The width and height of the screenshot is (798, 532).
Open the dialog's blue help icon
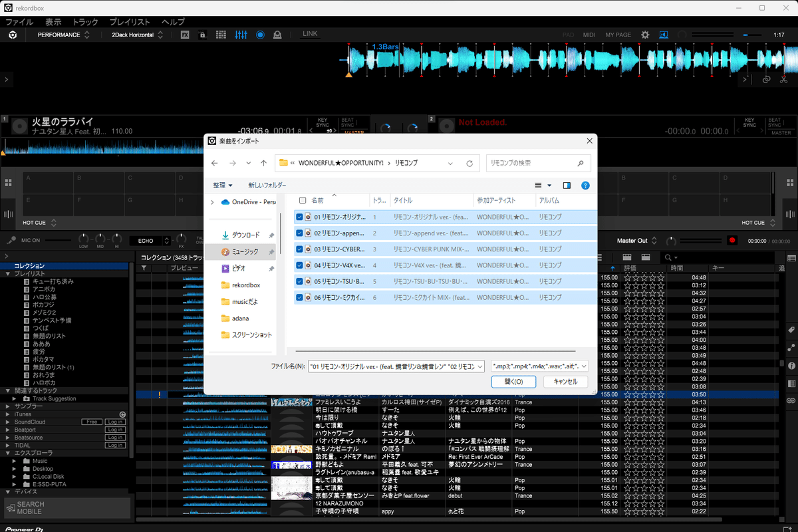point(585,186)
